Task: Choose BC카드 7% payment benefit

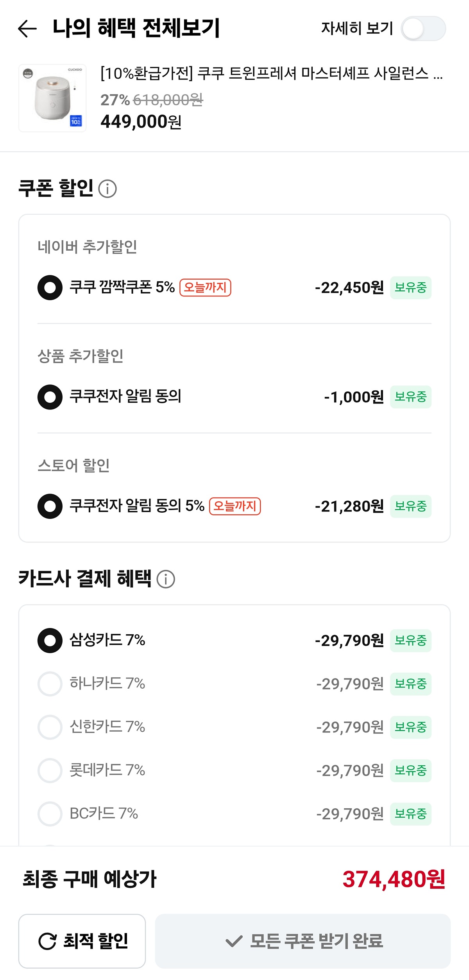Action: tap(50, 814)
